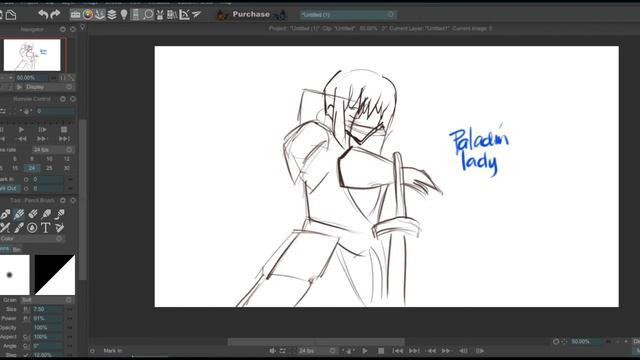The height and width of the screenshot is (360, 640).
Task: Select the fourth brush tool in top row
Action: [x=46, y=214]
